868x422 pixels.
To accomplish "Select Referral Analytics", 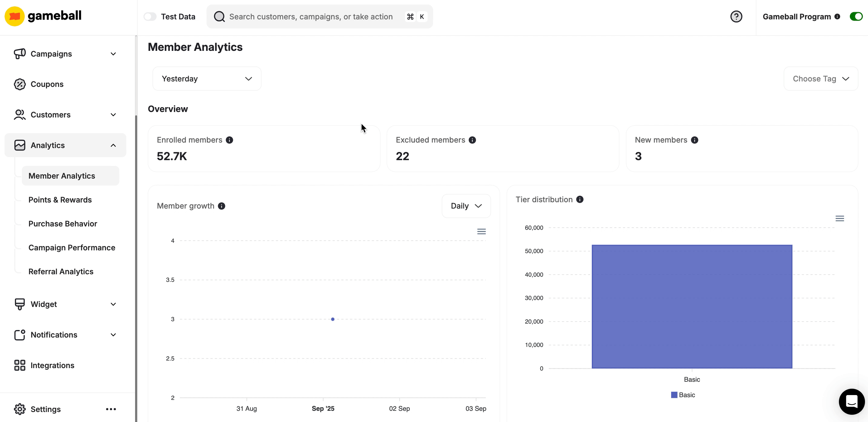I will [61, 271].
